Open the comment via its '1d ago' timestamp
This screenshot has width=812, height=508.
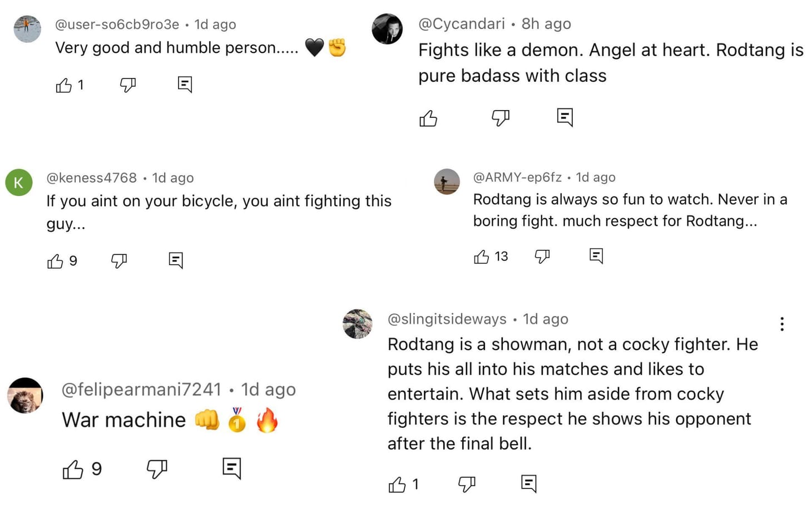(x=215, y=24)
